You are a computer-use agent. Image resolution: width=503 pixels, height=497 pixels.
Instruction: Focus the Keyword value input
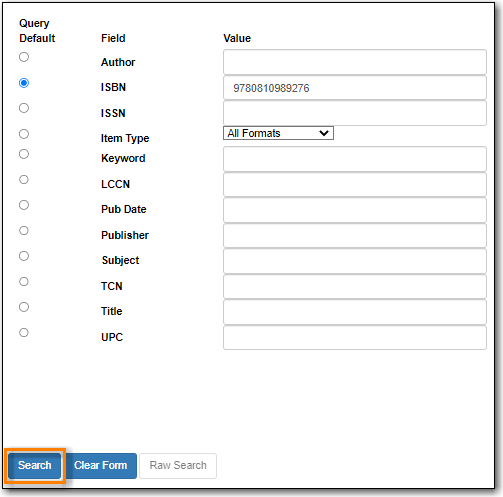[x=355, y=159]
